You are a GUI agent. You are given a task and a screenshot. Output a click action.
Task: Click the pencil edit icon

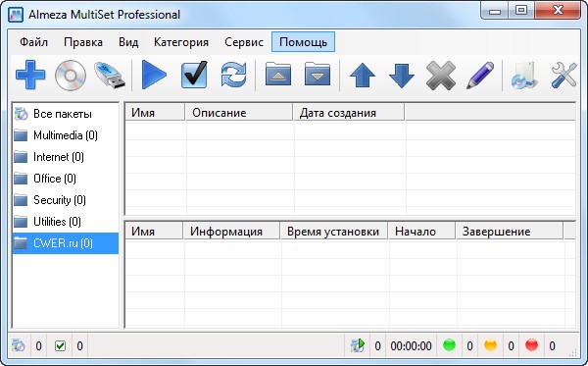coord(480,76)
